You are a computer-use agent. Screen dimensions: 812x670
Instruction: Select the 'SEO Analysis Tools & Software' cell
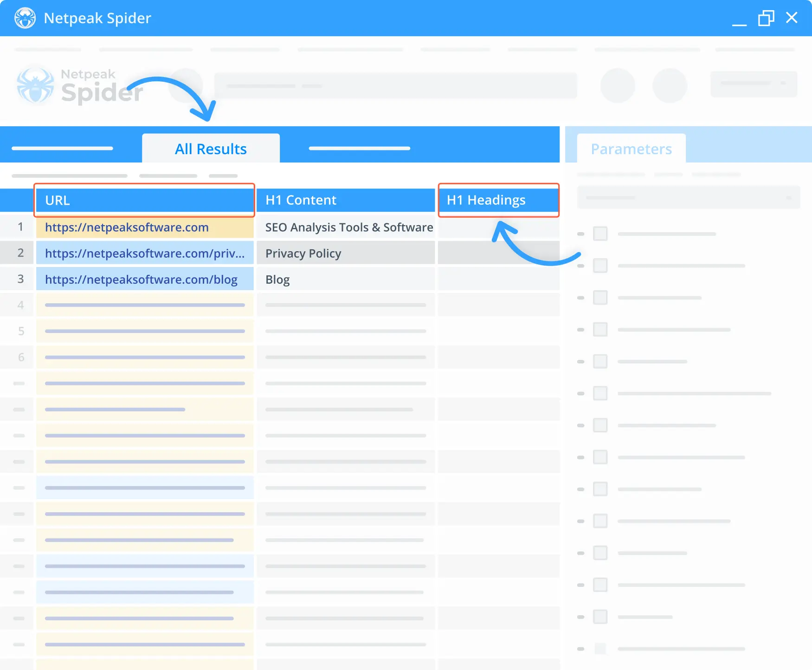[346, 227]
